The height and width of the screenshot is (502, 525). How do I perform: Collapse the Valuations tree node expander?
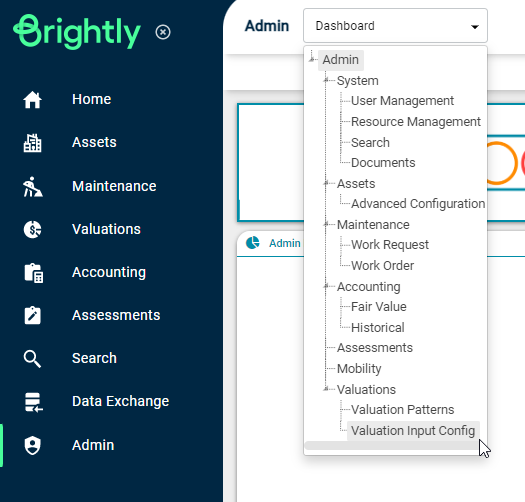click(x=326, y=389)
